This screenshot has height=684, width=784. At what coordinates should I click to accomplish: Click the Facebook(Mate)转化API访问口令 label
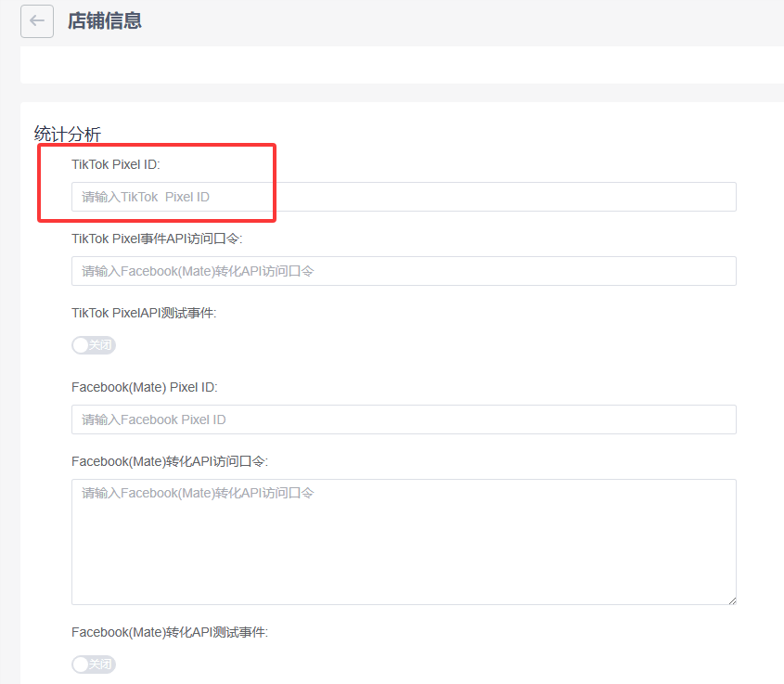pyautogui.click(x=170, y=461)
